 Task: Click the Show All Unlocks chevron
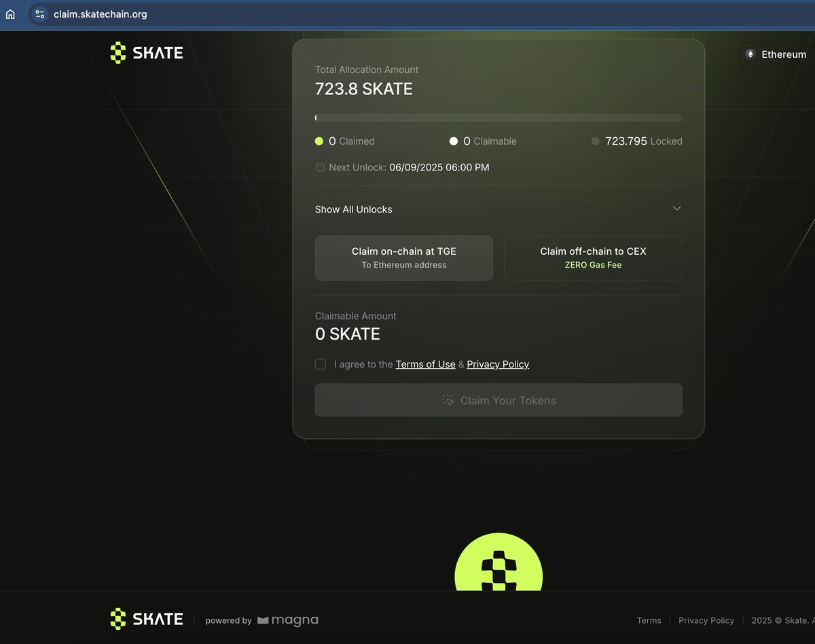(x=676, y=209)
